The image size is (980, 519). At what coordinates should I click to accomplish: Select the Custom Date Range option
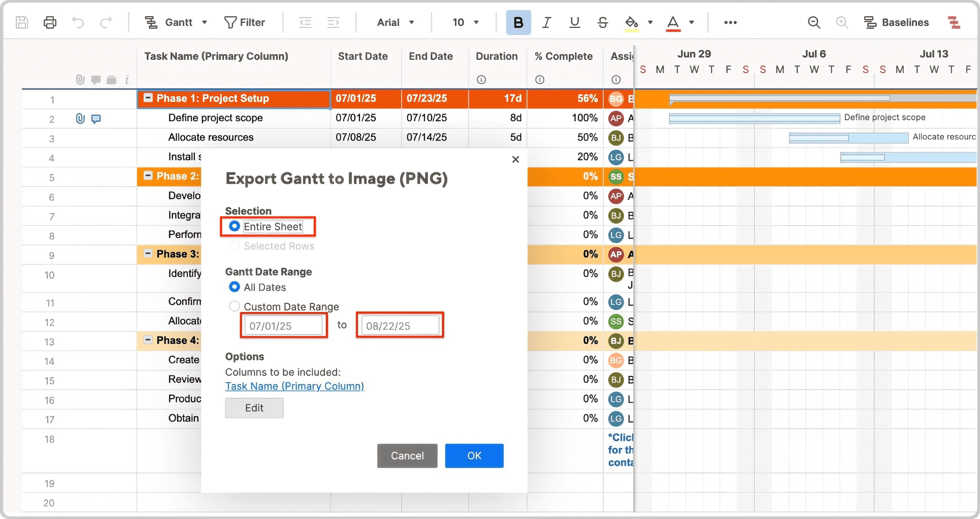[x=234, y=306]
